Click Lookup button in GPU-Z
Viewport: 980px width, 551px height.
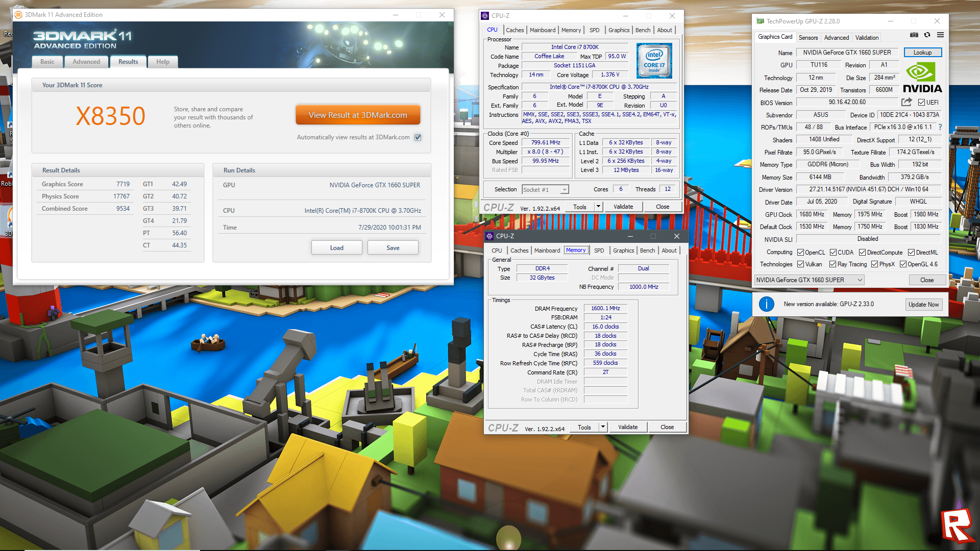point(922,53)
